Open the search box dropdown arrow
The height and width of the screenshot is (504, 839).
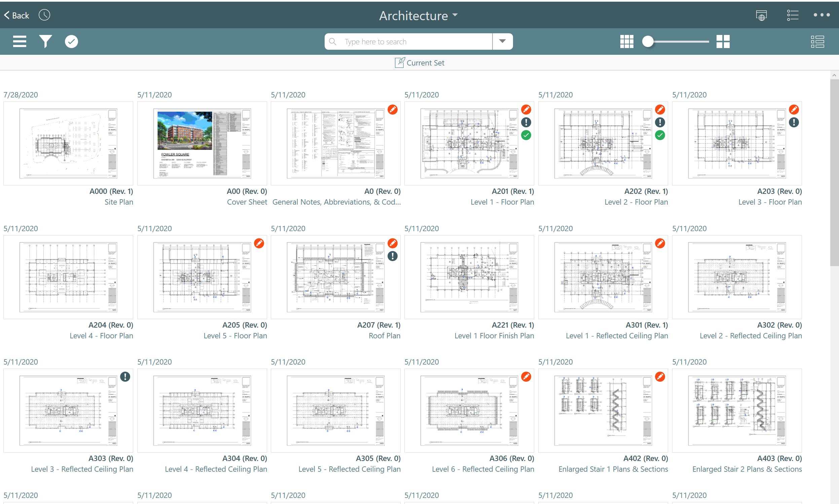point(503,41)
